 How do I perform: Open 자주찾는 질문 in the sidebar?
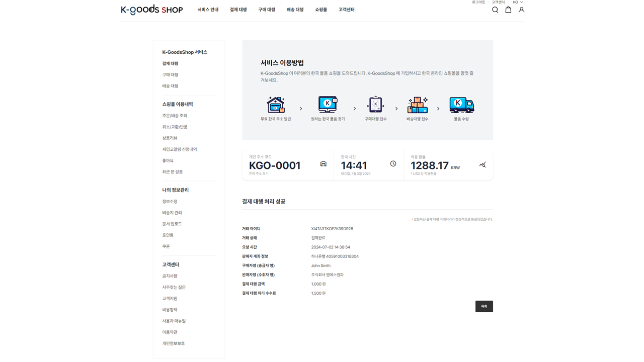[174, 287]
